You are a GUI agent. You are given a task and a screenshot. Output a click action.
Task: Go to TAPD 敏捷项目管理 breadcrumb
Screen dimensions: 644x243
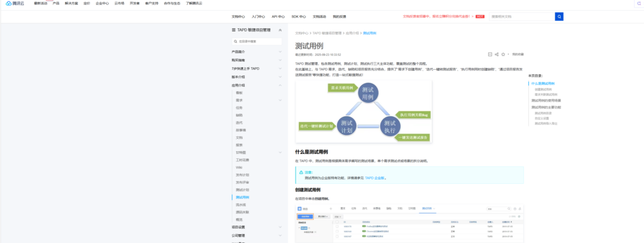(x=327, y=33)
